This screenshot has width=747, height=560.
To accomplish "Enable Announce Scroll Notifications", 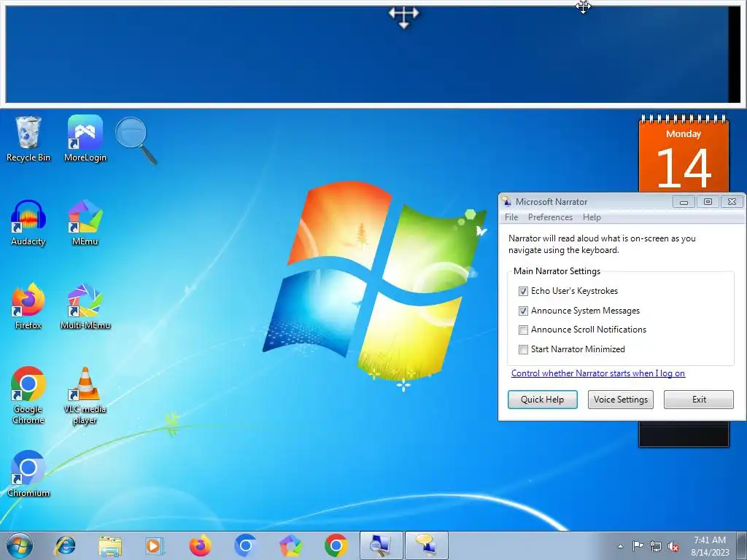I will [523, 330].
